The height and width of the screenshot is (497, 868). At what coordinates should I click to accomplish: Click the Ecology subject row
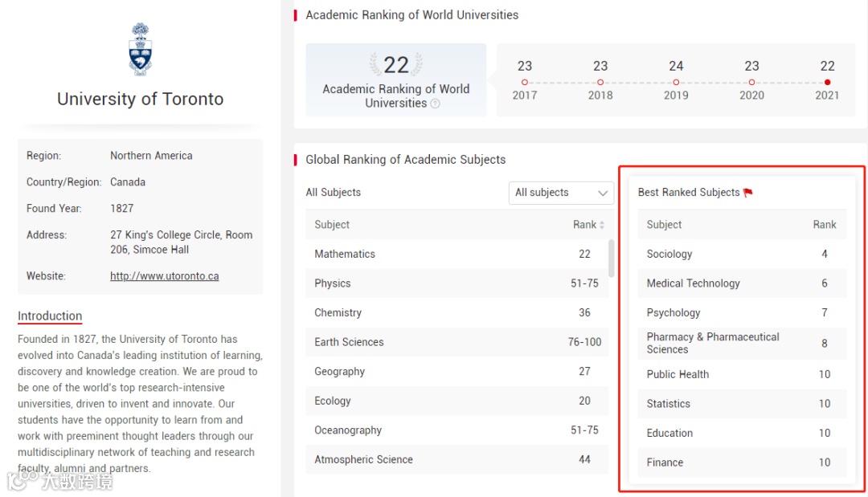(457, 401)
